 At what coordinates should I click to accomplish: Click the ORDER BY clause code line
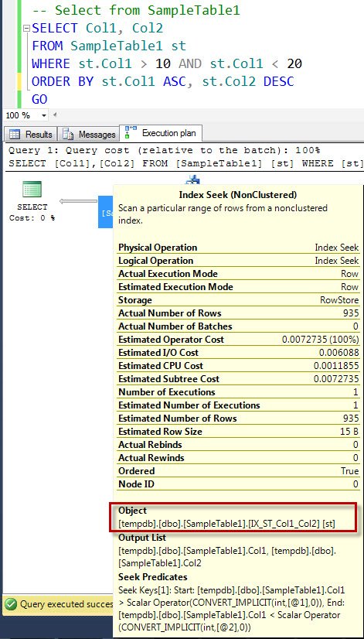pyautogui.click(x=162, y=81)
